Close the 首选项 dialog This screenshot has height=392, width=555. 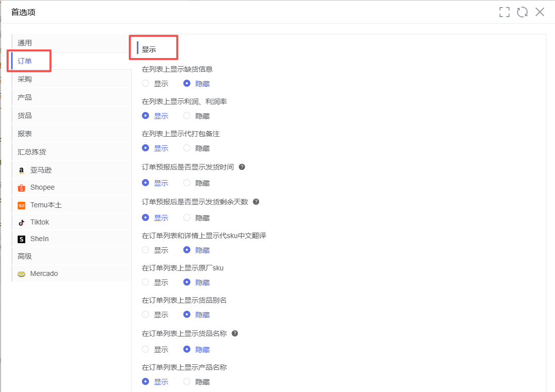[540, 12]
